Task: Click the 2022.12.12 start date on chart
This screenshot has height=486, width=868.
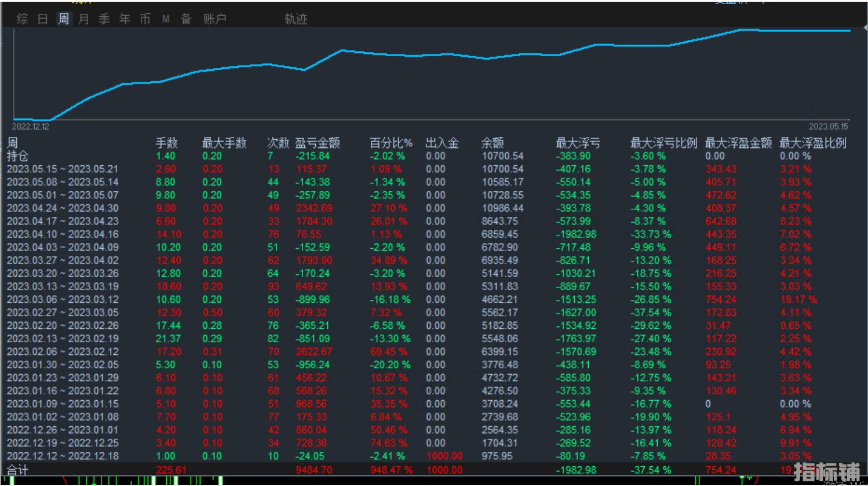Action: [31, 126]
